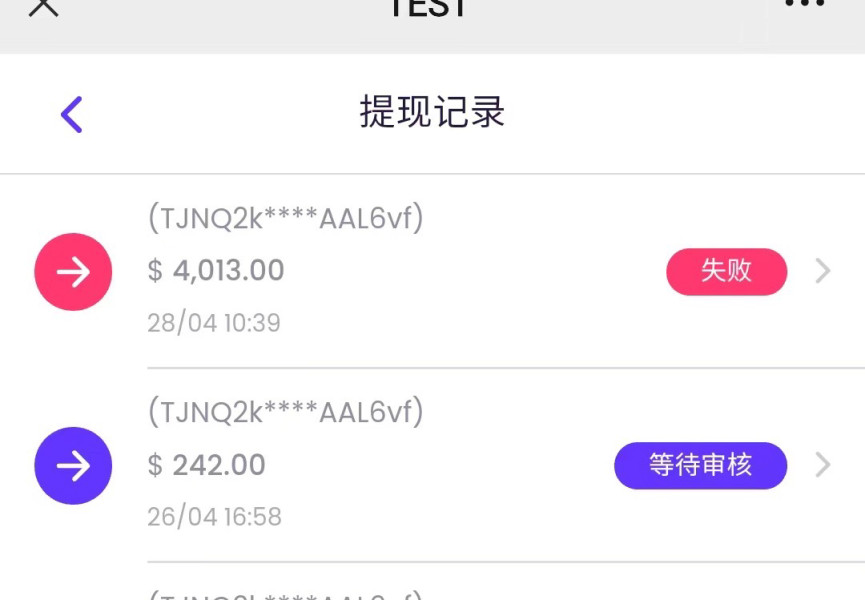Screen dimensions: 865x600
Task: Click the red 失败 status badge
Action: [726, 271]
